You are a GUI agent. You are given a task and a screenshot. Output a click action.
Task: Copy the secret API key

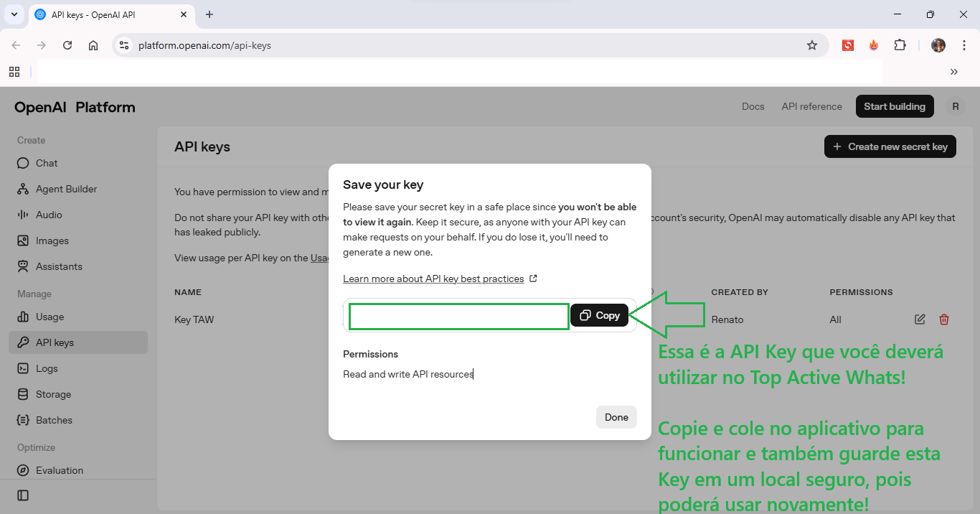(599, 315)
